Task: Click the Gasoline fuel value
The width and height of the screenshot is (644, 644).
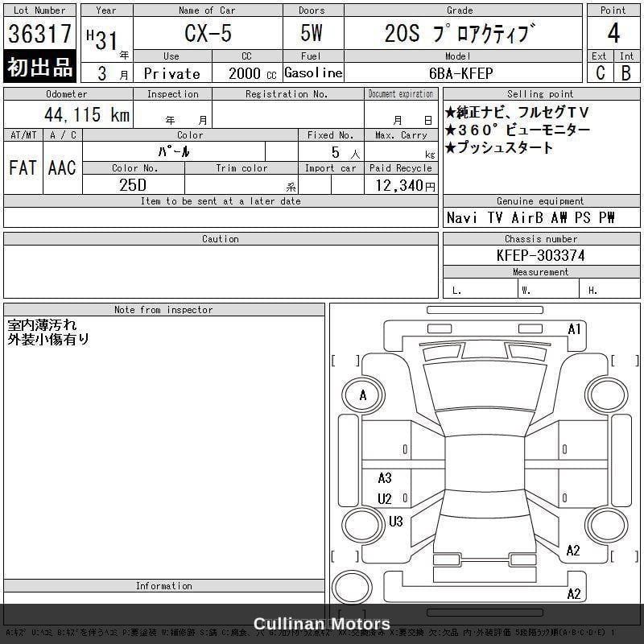Action: pos(313,73)
